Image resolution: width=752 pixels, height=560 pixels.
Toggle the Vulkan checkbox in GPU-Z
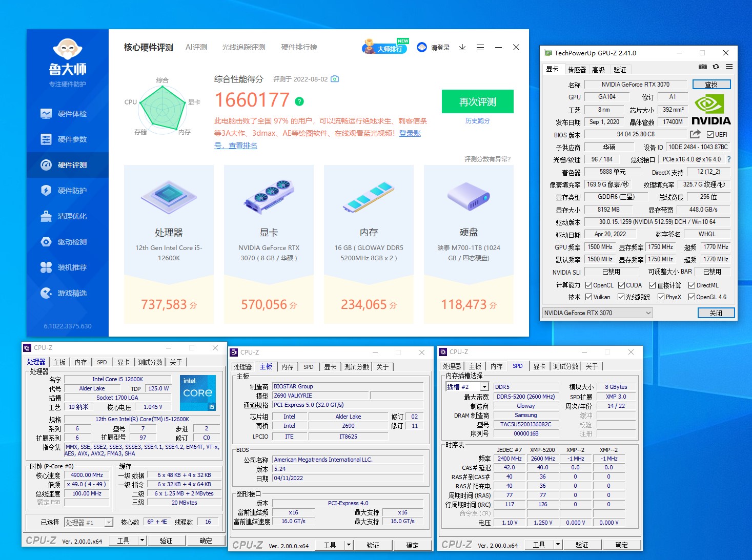point(589,297)
